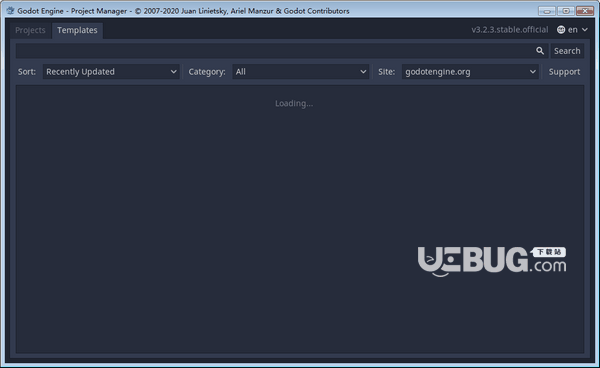The height and width of the screenshot is (368, 600).
Task: Maximize the Godot Project Manager window
Action: 566,11
